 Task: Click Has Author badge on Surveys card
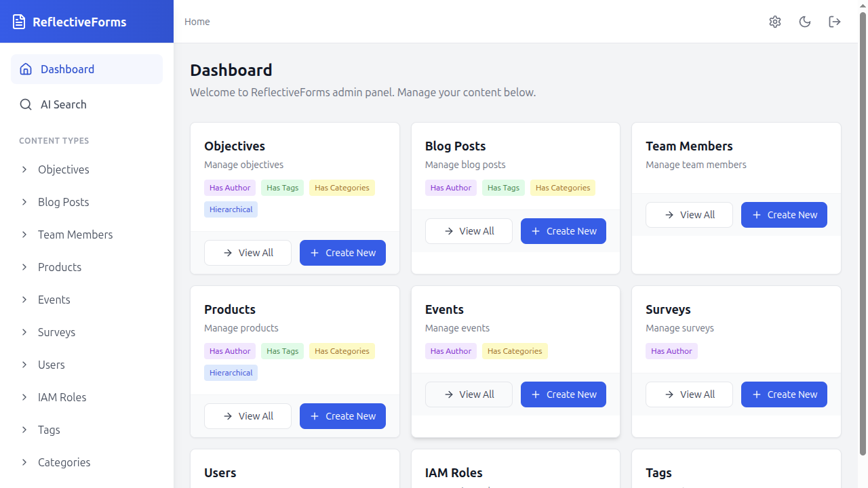click(671, 351)
